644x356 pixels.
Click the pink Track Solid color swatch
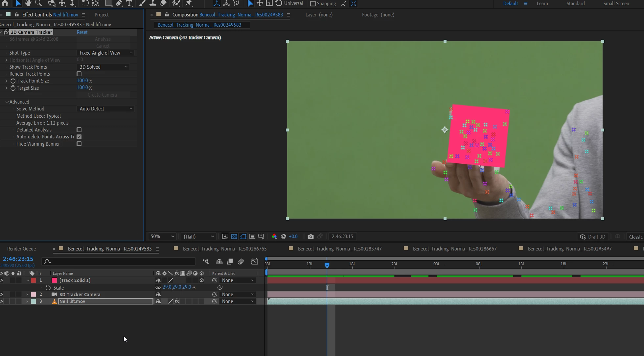coord(55,280)
